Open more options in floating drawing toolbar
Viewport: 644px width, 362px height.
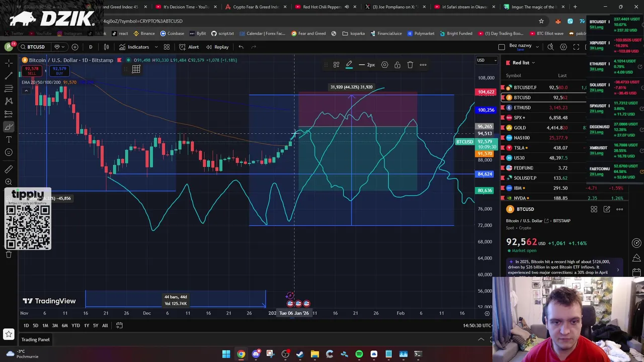pyautogui.click(x=423, y=65)
